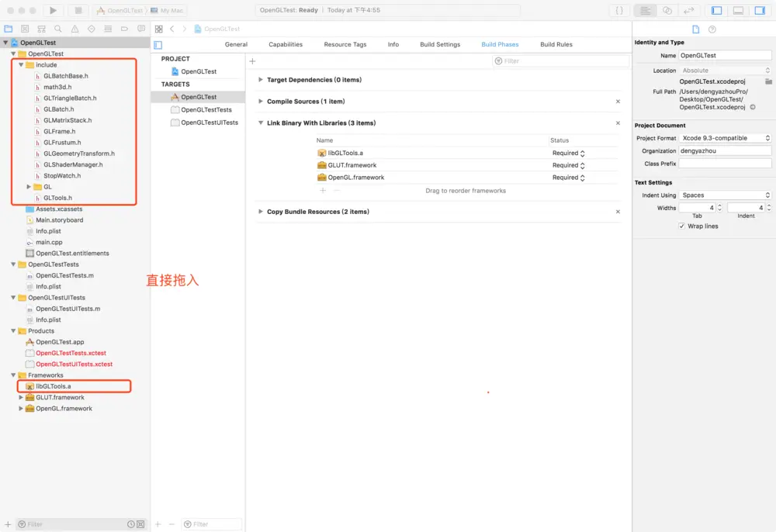Viewport: 776px width, 532px height.
Task: Add a new build phase with plus
Action: [252, 60]
